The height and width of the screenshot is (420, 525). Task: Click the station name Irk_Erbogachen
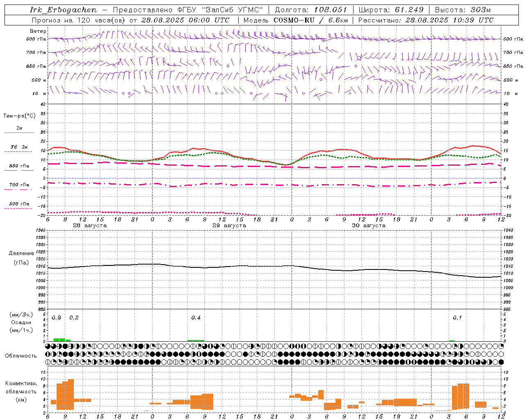point(64,10)
